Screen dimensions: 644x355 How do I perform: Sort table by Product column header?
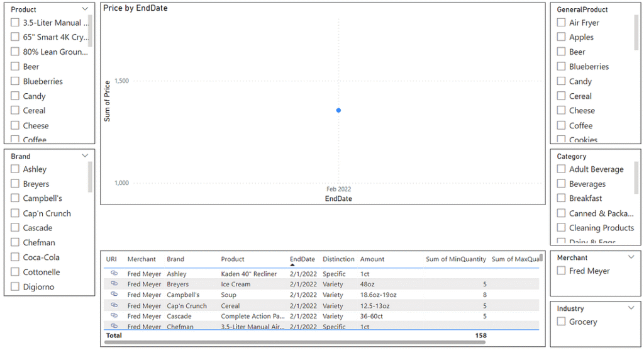tap(233, 259)
